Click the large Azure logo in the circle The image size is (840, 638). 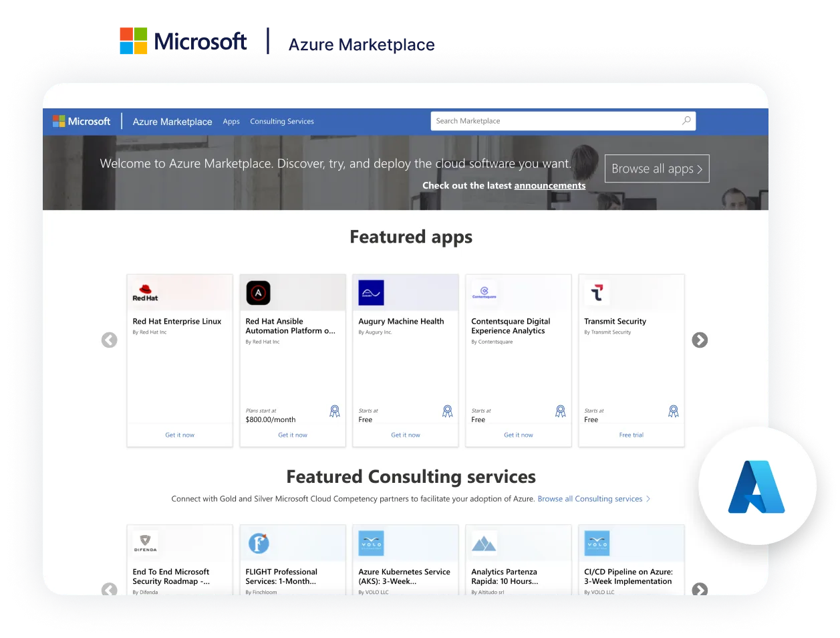(756, 487)
